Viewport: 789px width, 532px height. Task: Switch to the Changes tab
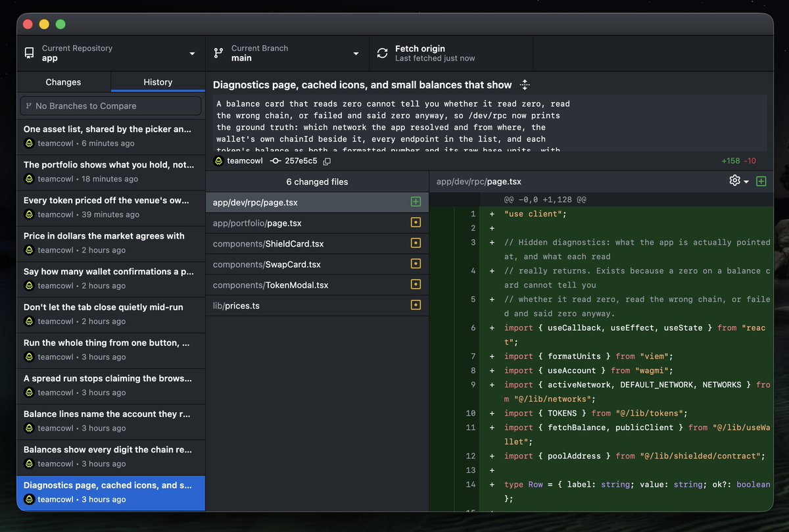click(x=63, y=82)
